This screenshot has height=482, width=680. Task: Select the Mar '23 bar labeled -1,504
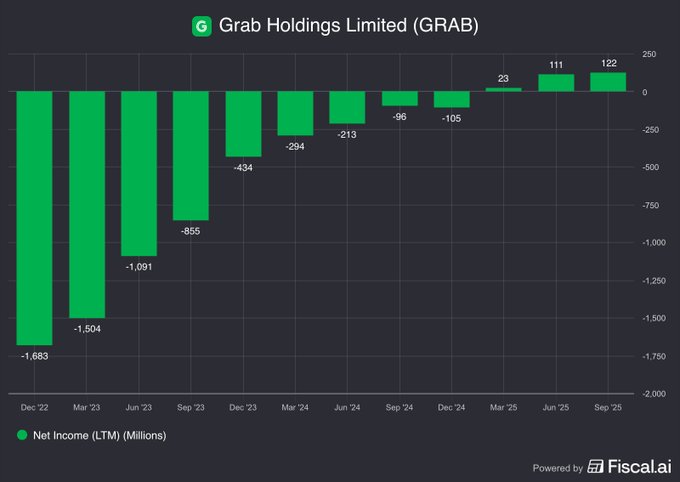tap(87, 205)
